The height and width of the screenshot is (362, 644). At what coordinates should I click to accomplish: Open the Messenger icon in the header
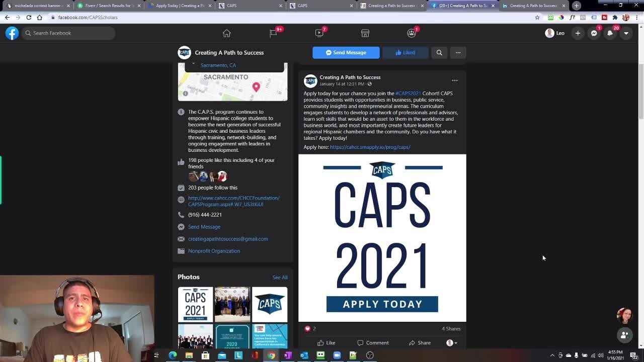[x=594, y=33]
